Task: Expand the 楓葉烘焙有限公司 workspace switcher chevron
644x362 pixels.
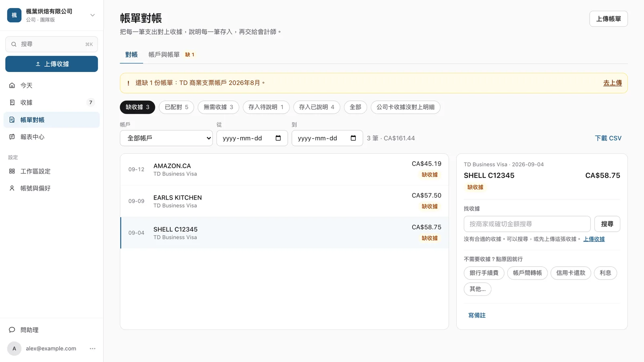Action: click(x=93, y=15)
